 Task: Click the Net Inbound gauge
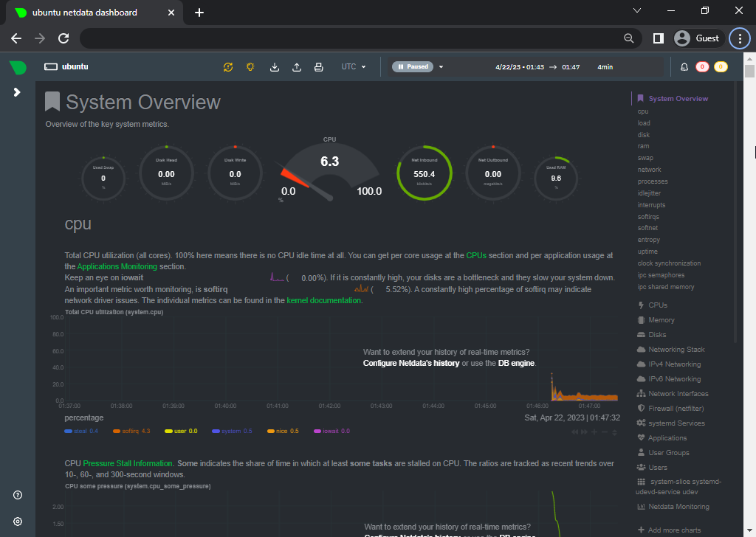point(425,173)
